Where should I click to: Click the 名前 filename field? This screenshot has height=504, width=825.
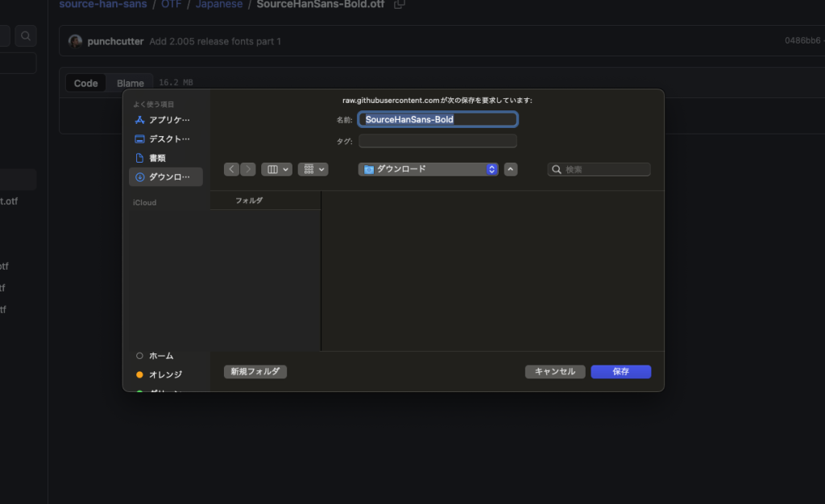pyautogui.click(x=437, y=119)
